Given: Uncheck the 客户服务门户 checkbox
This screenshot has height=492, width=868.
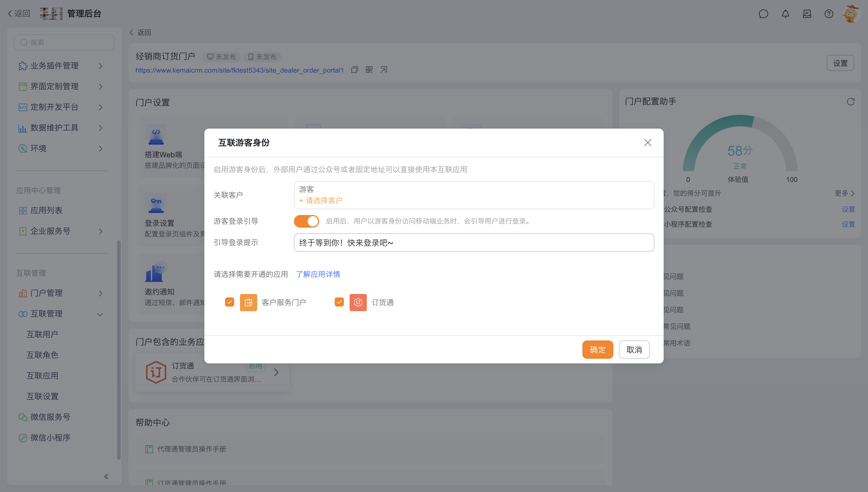Looking at the screenshot, I should tap(229, 302).
